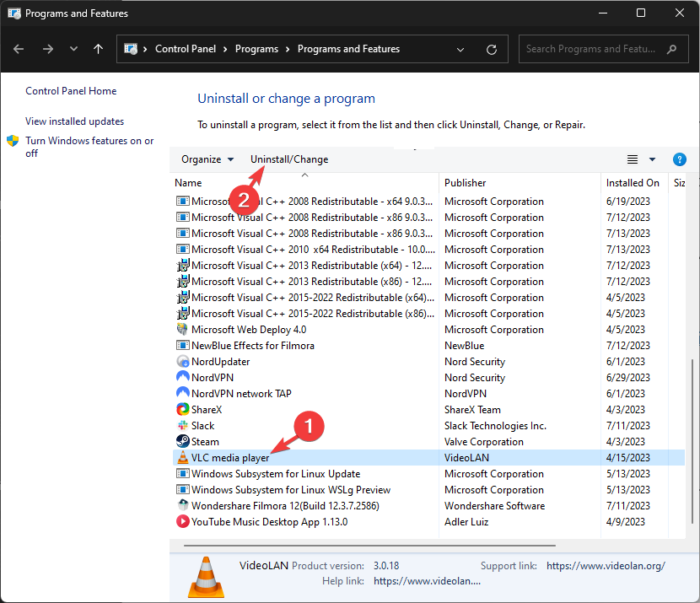Screen dimensions: 700x603
Task: Go forward with the Forward arrow
Action: (x=48, y=49)
